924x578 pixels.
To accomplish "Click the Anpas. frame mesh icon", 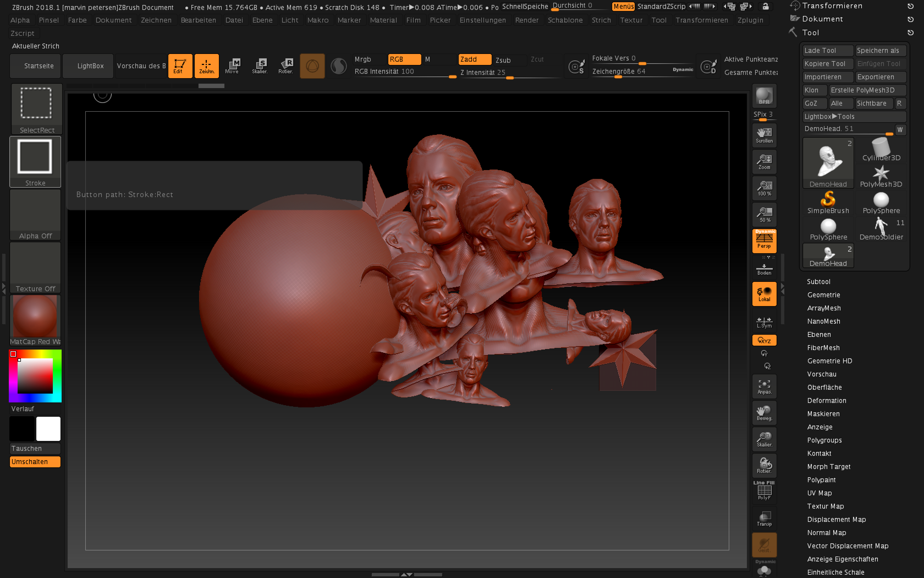I will [764, 386].
